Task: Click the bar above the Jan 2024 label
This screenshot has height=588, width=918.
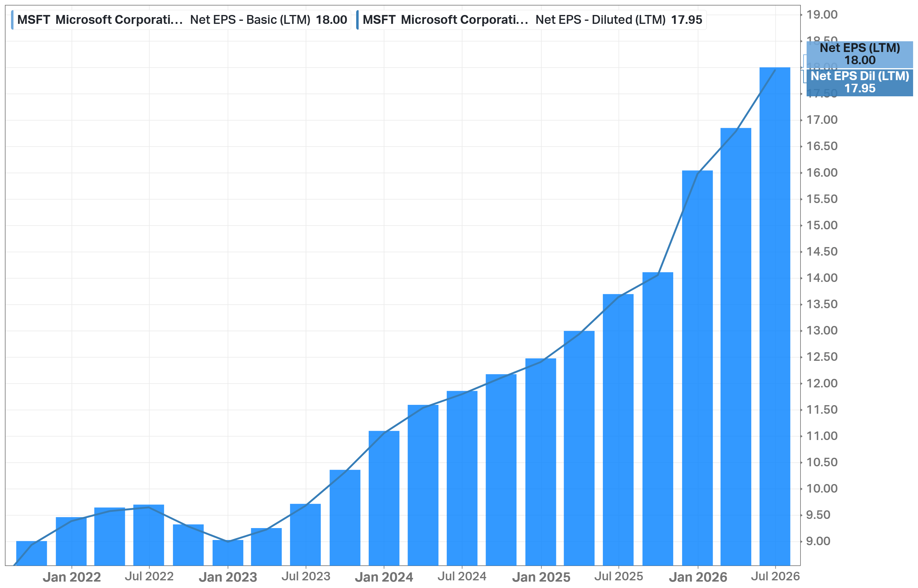Action: pyautogui.click(x=384, y=498)
